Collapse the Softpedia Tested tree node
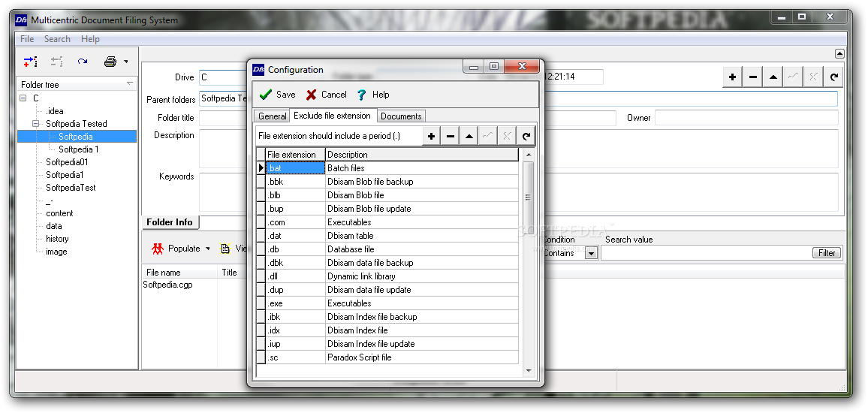This screenshot has width=868, height=413. point(36,124)
